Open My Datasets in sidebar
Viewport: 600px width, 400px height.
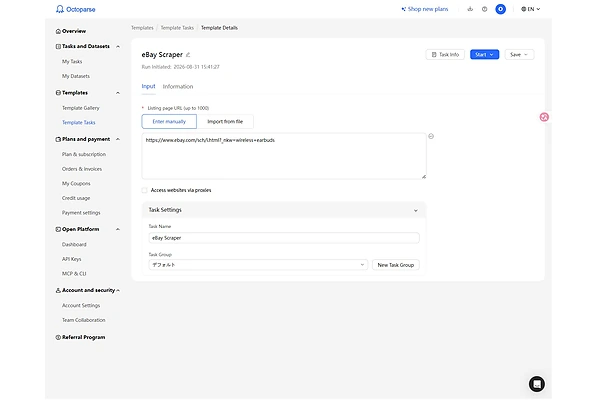tap(76, 76)
